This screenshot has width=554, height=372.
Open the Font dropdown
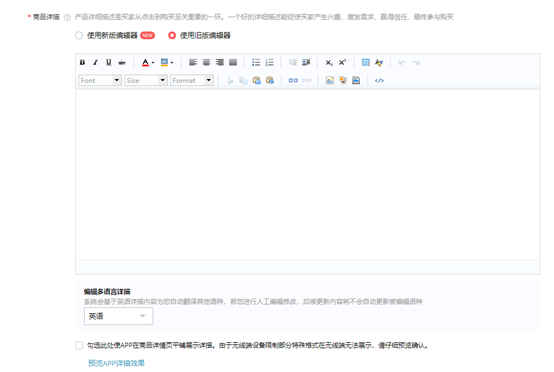click(x=100, y=81)
